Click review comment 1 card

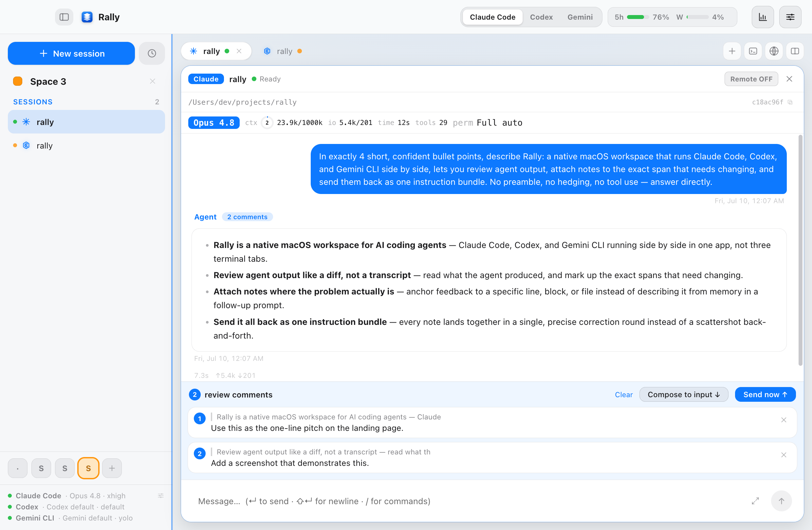tap(492, 422)
